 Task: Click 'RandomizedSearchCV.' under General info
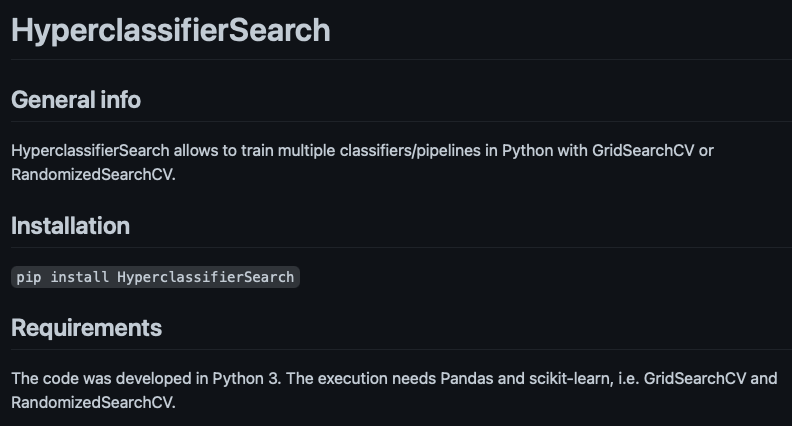(x=93, y=174)
